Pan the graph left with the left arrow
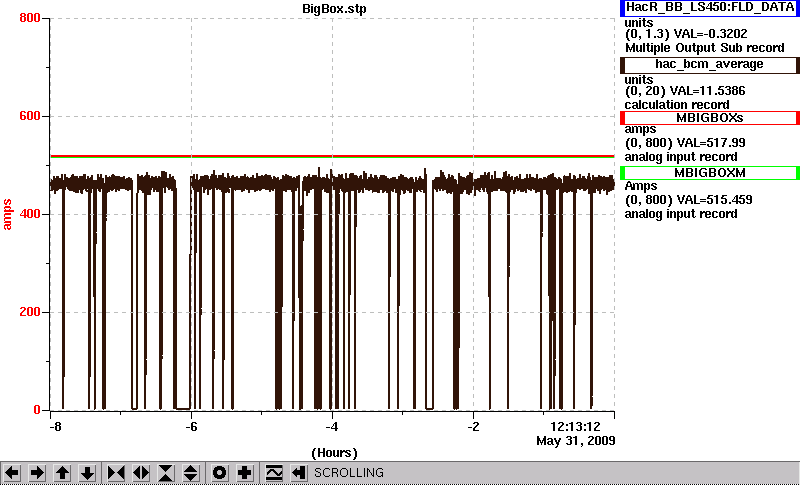Image resolution: width=800 pixels, height=485 pixels. 12,473
